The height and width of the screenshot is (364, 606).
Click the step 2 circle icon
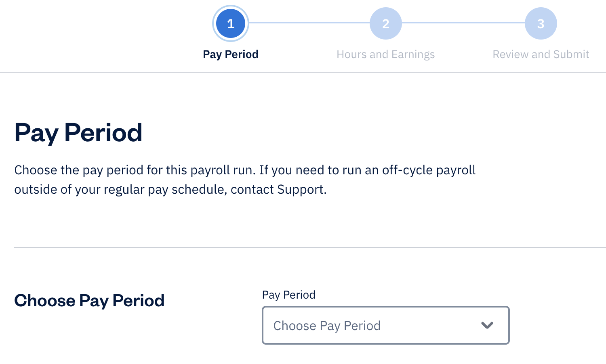pyautogui.click(x=386, y=24)
